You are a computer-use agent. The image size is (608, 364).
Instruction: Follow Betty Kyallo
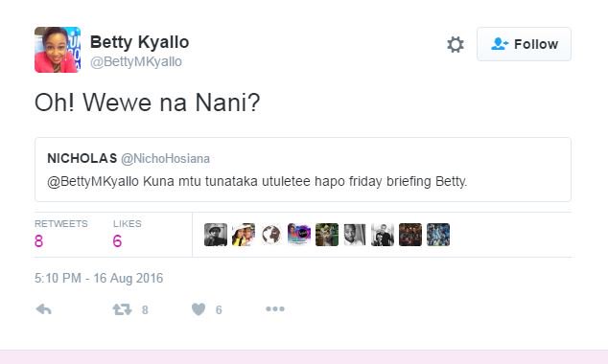point(524,44)
